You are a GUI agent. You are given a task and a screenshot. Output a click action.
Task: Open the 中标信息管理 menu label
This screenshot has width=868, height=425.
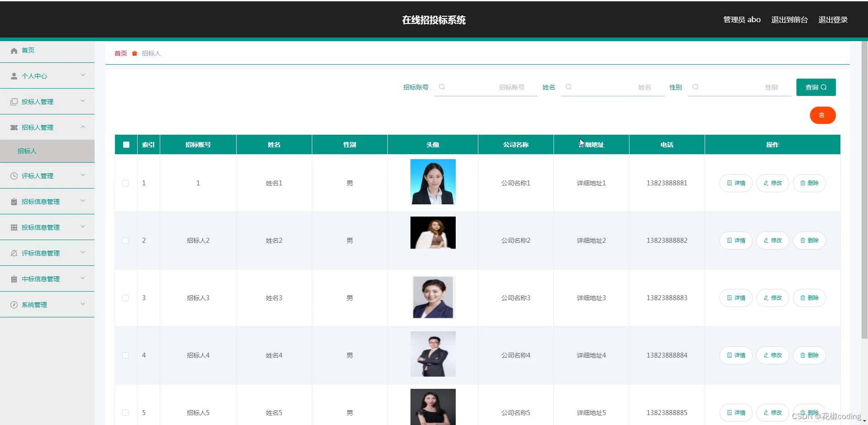tap(41, 279)
